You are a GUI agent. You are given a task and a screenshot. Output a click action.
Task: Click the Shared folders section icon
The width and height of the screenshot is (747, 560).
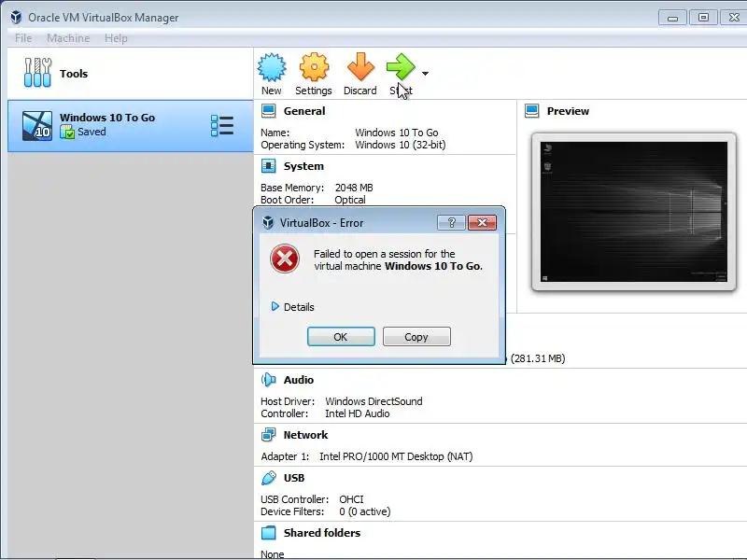tap(269, 532)
